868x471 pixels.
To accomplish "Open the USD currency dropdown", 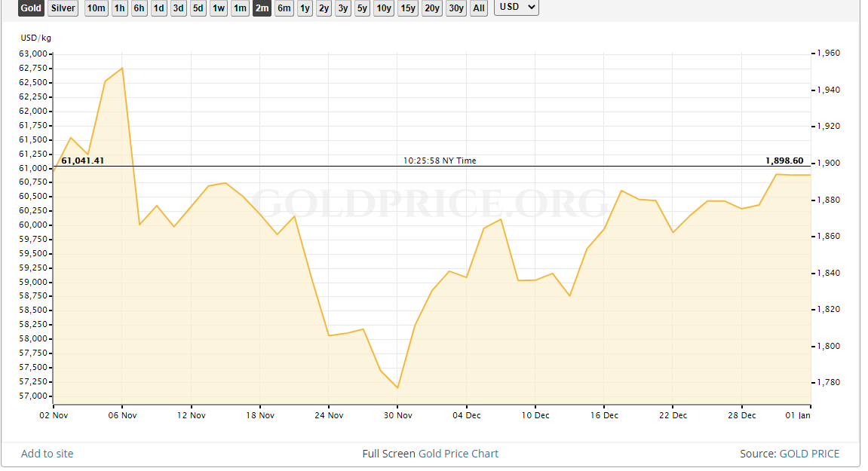I will [x=517, y=8].
